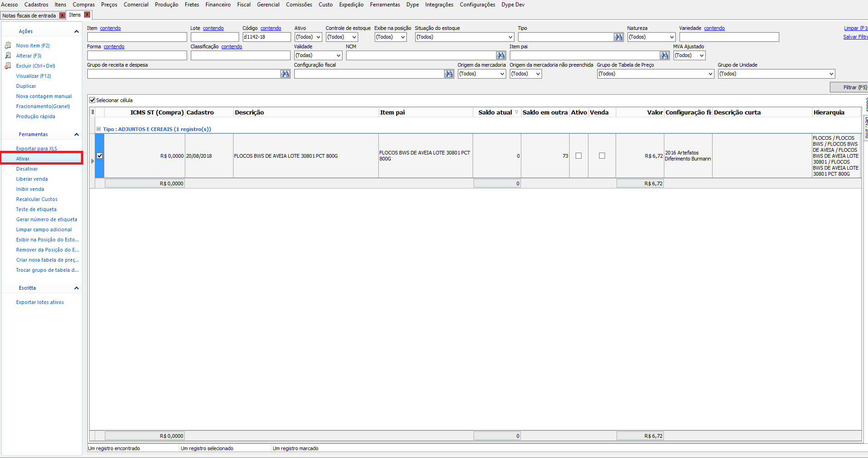Click the Ativar tool link
This screenshot has width=868, height=458.
[23, 159]
